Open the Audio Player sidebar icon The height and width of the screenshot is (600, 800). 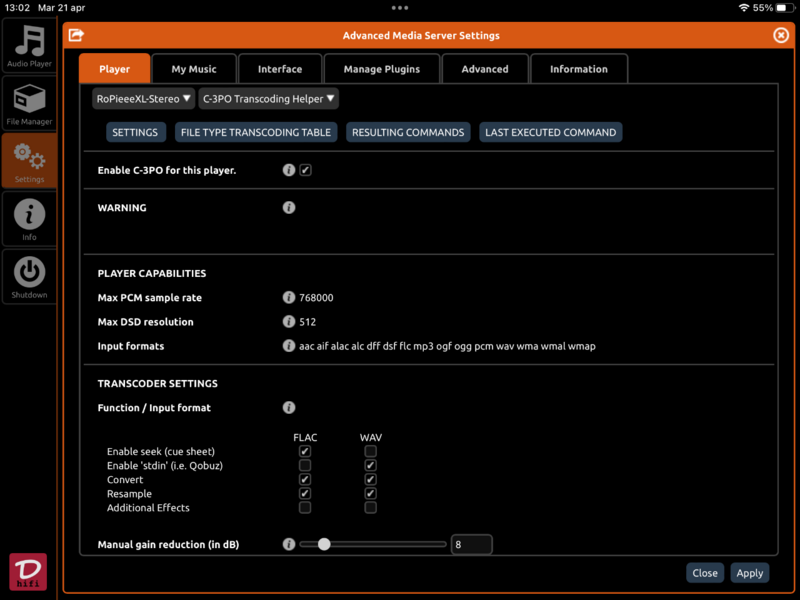pyautogui.click(x=29, y=45)
